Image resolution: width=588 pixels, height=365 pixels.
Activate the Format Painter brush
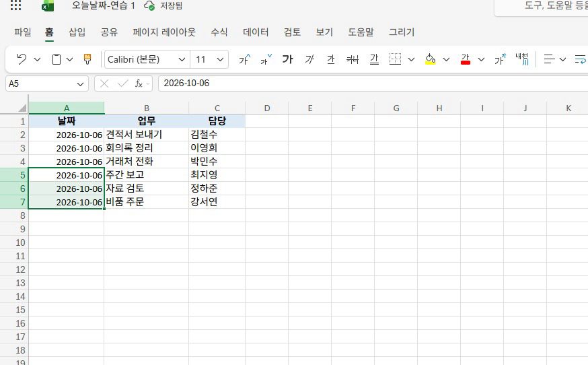coord(87,59)
